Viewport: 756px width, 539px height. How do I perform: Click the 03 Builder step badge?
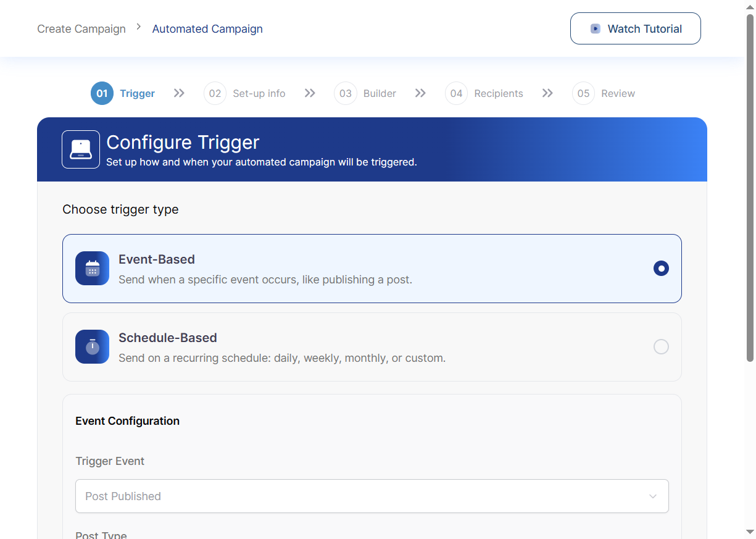pyautogui.click(x=346, y=93)
